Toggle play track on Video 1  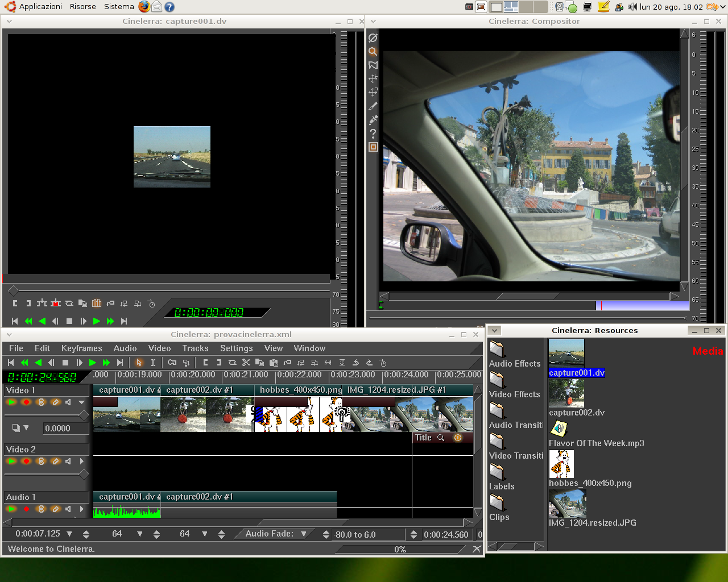11,402
